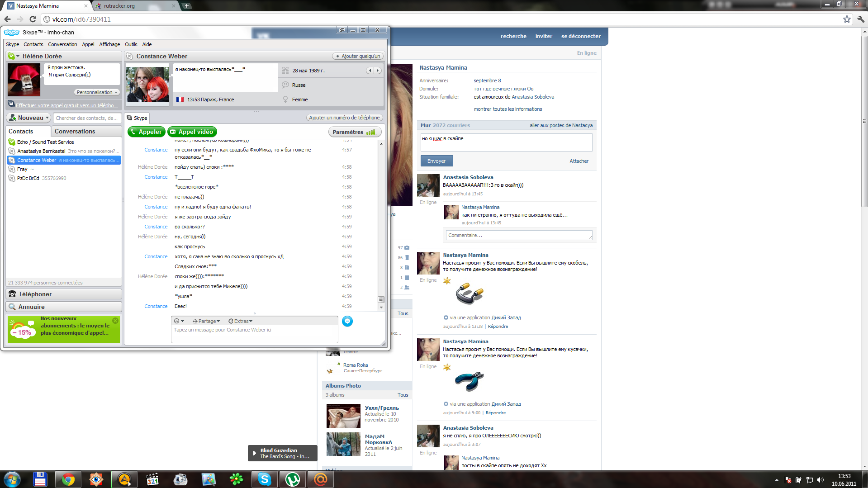Open the Aide menu
868x488 pixels.
point(147,44)
